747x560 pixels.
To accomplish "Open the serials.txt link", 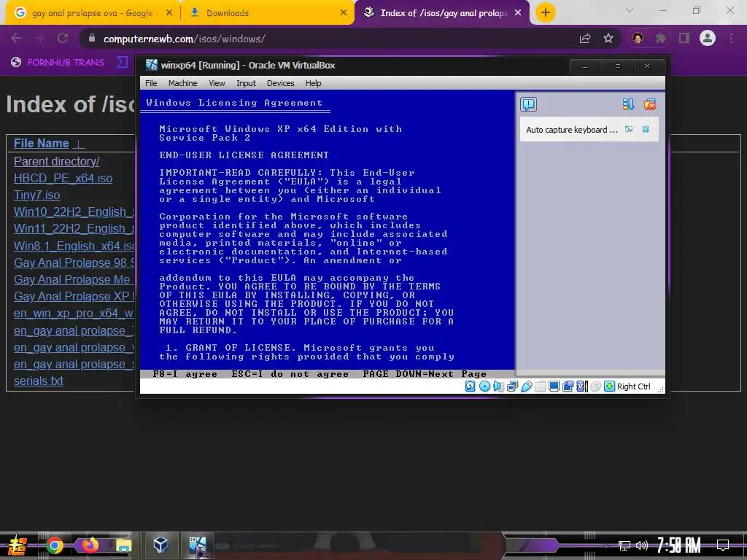I will 39,381.
